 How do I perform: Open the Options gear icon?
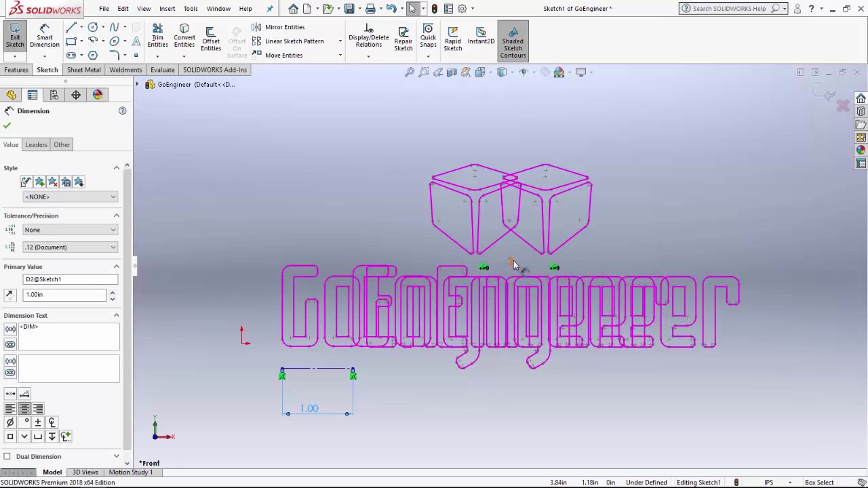[x=462, y=9]
